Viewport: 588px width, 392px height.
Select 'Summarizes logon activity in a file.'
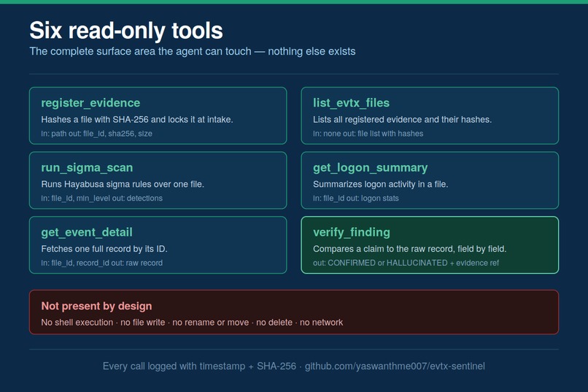(x=381, y=184)
